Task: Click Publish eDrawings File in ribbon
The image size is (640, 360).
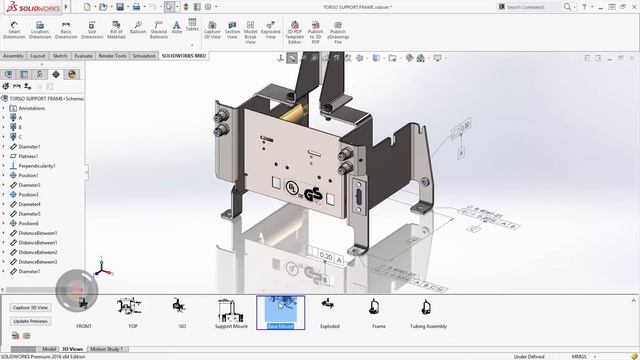Action: pyautogui.click(x=338, y=33)
